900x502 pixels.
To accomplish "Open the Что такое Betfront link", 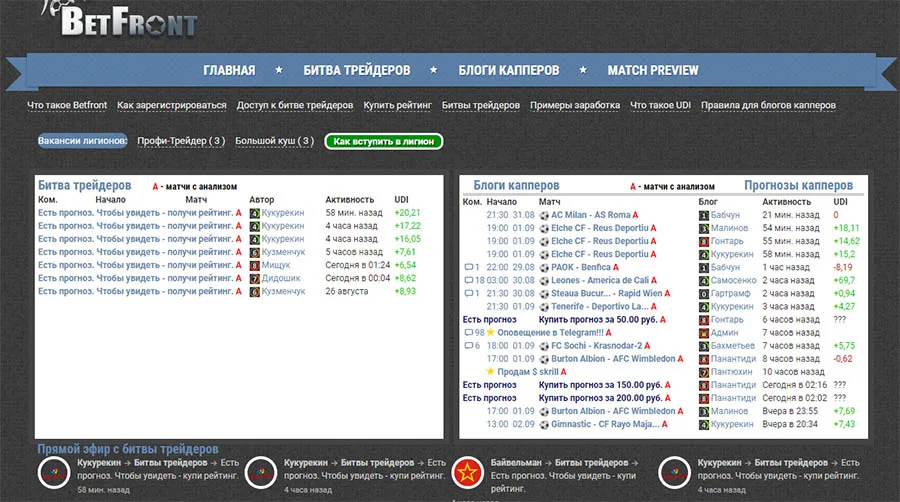I will tap(67, 106).
